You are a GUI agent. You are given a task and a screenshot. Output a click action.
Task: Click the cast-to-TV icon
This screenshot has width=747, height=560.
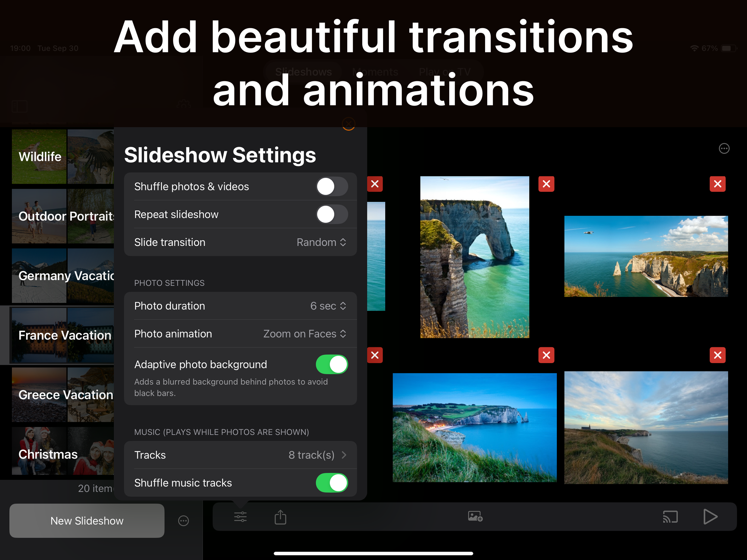(670, 517)
